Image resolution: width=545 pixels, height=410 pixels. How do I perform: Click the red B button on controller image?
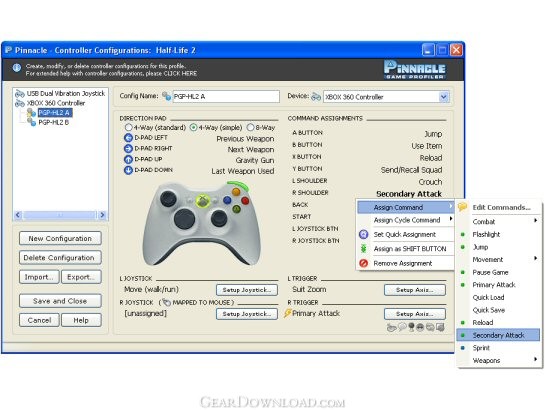pos(245,200)
